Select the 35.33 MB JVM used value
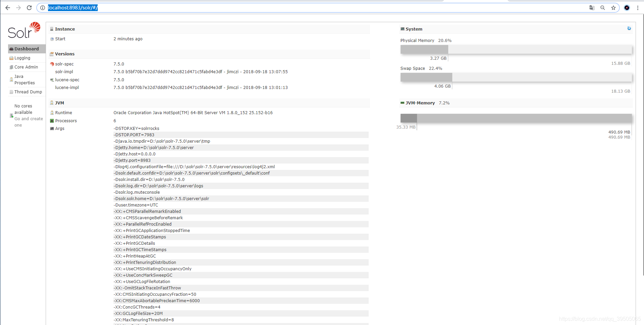 coord(406,127)
